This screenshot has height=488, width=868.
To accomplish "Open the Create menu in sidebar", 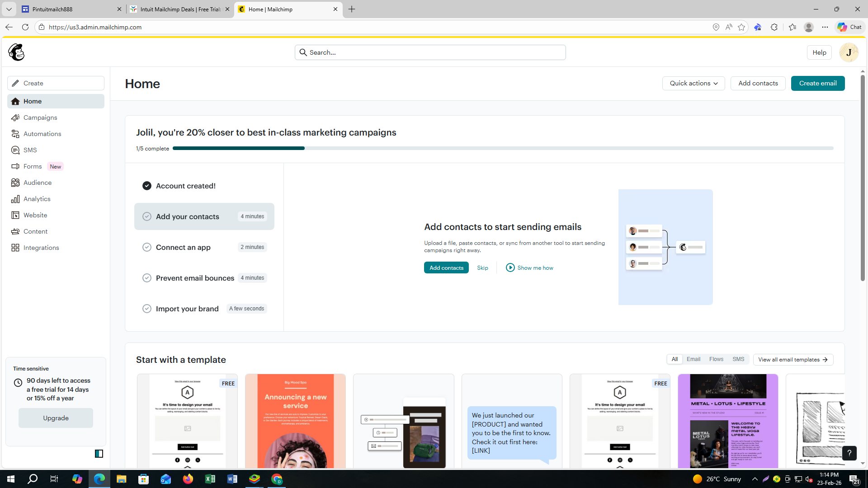I will [56, 83].
